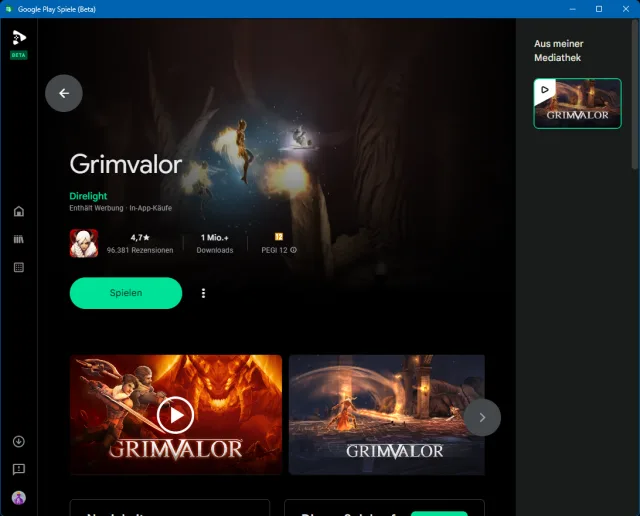Screen dimensions: 640x516
Task: Click the Aus meiner Mediathek heading
Action: click(558, 51)
